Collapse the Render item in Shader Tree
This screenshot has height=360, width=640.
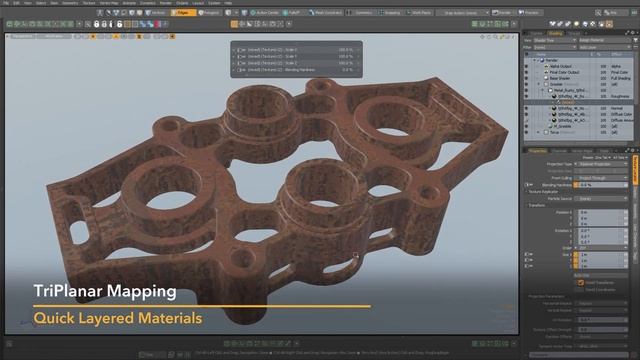[x=534, y=60]
